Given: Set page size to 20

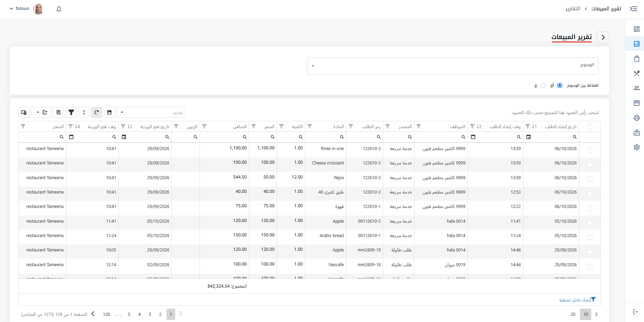Looking at the screenshot, I should [x=573, y=314].
